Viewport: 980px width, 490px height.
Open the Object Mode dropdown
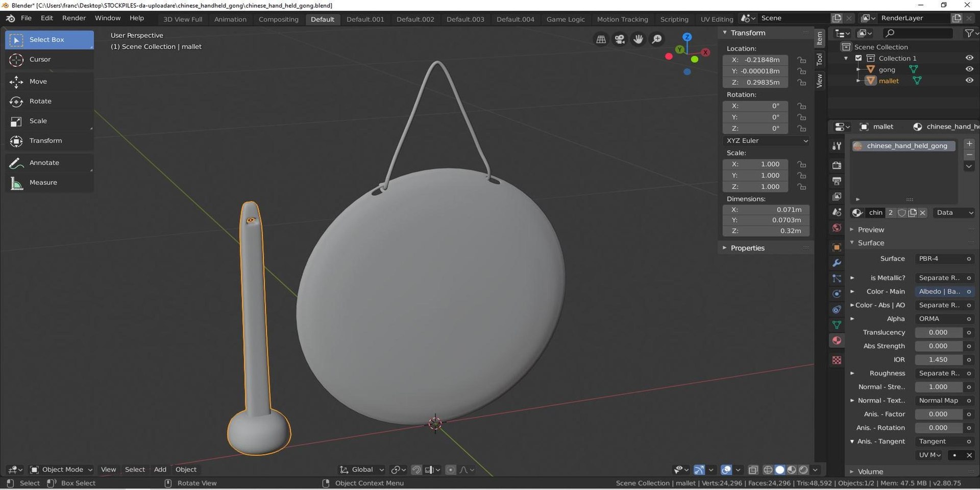tap(61, 470)
